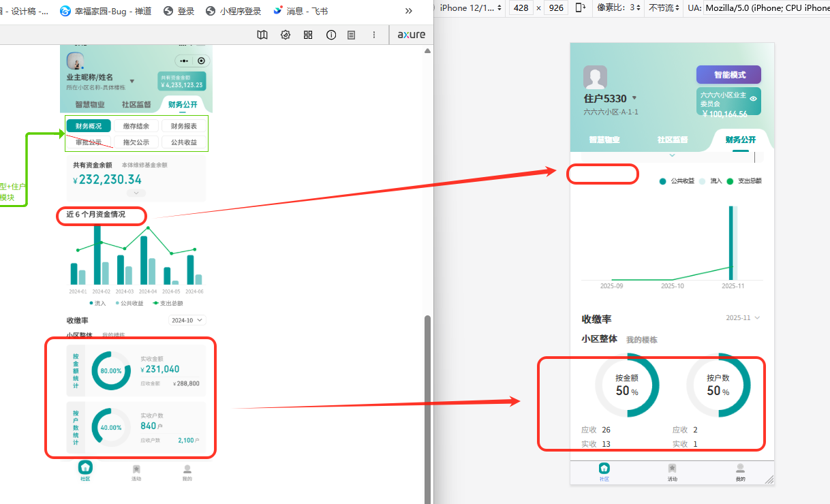This screenshot has height=504, width=830.
Task: Toggle eye icon to hide fund balance
Action: [x=753, y=99]
